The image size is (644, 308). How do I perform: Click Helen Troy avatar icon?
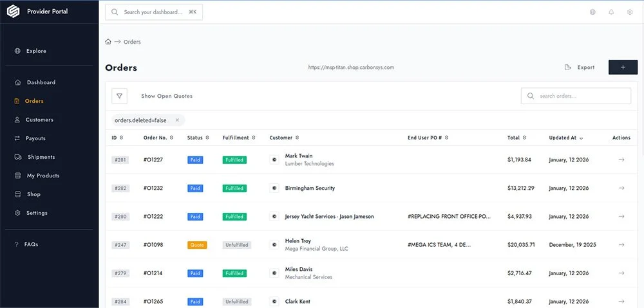click(x=274, y=244)
